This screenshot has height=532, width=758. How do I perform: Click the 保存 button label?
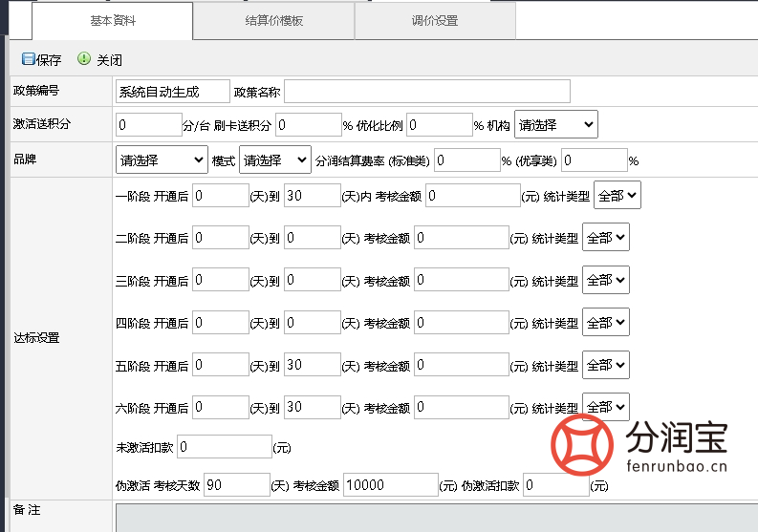(49, 60)
